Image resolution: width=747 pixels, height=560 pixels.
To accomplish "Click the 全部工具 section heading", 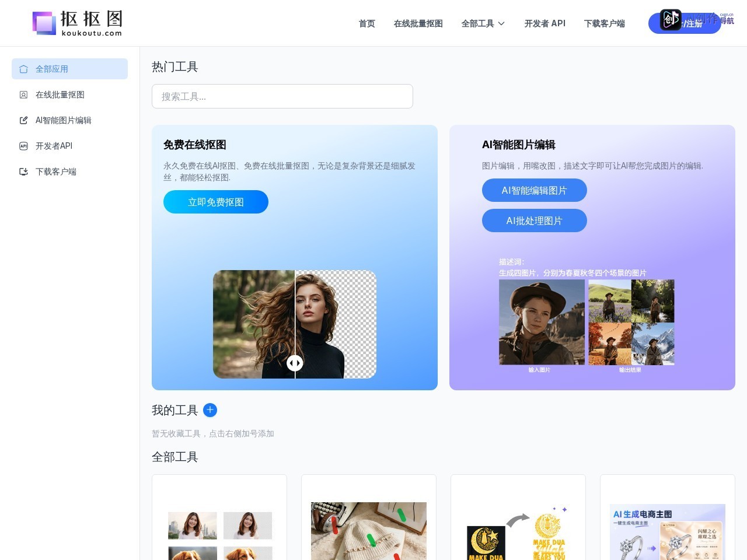I will click(175, 457).
